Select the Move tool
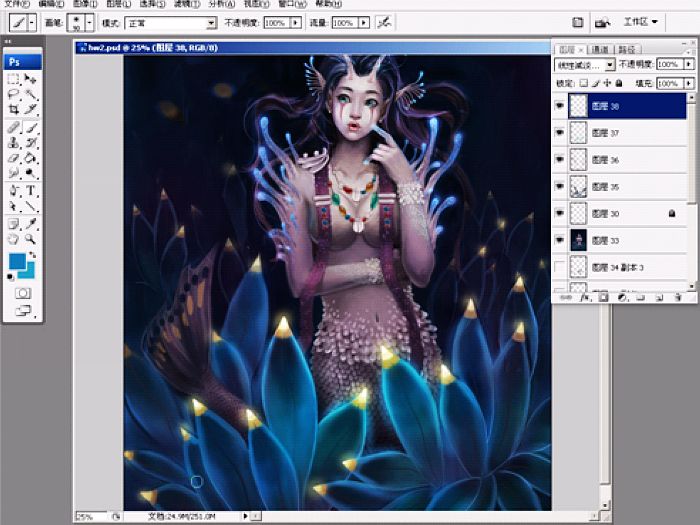 point(30,79)
